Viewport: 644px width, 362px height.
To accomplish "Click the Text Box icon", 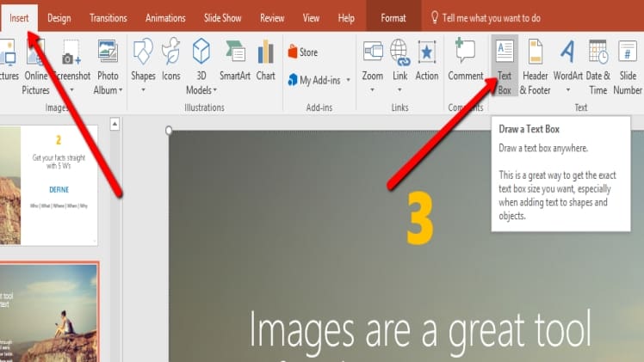I will (x=505, y=52).
